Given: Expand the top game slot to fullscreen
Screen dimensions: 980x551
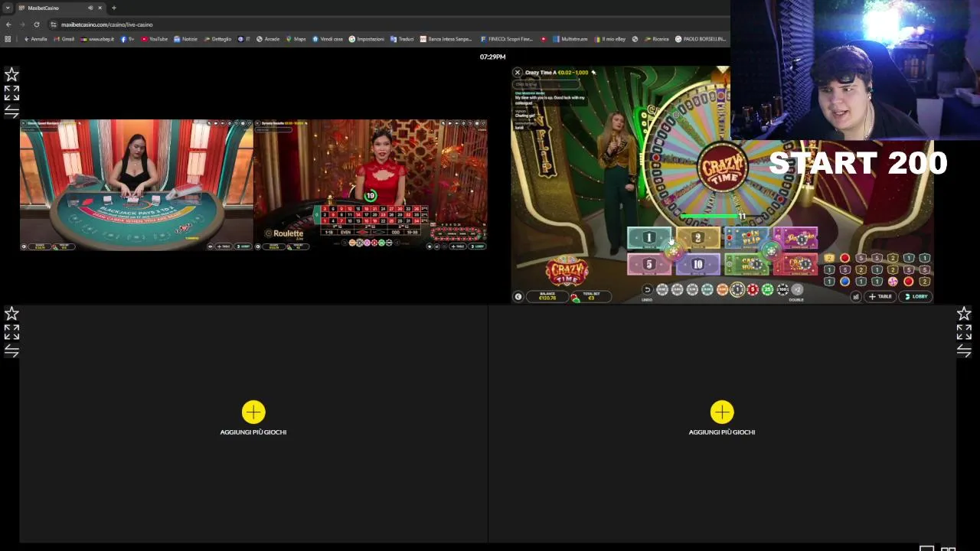Looking at the screenshot, I should tap(11, 93).
